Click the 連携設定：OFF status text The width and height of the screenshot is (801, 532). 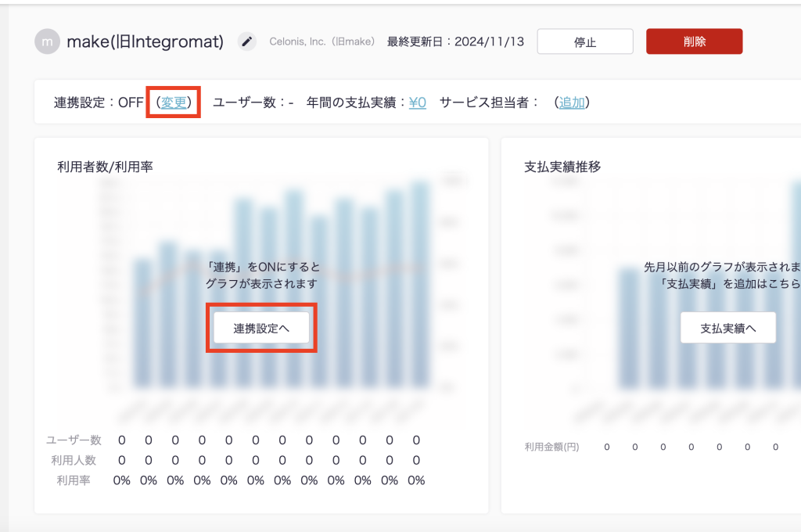pos(99,102)
